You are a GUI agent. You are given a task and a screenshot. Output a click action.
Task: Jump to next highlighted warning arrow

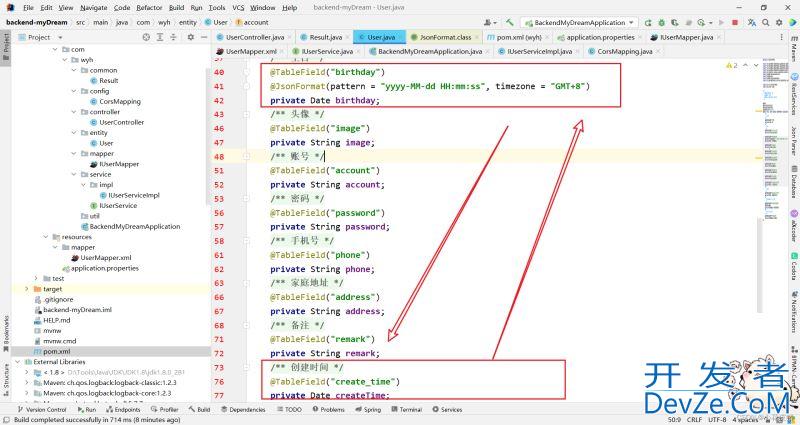756,66
